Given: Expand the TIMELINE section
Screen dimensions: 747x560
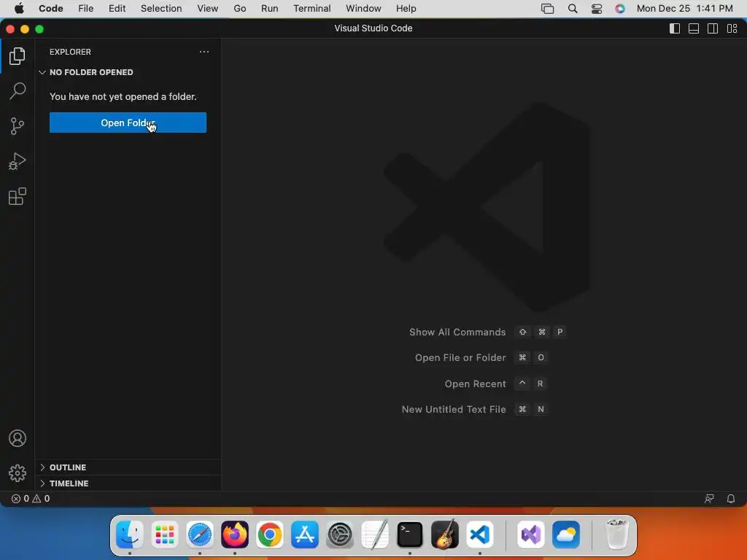Looking at the screenshot, I should click(128, 483).
